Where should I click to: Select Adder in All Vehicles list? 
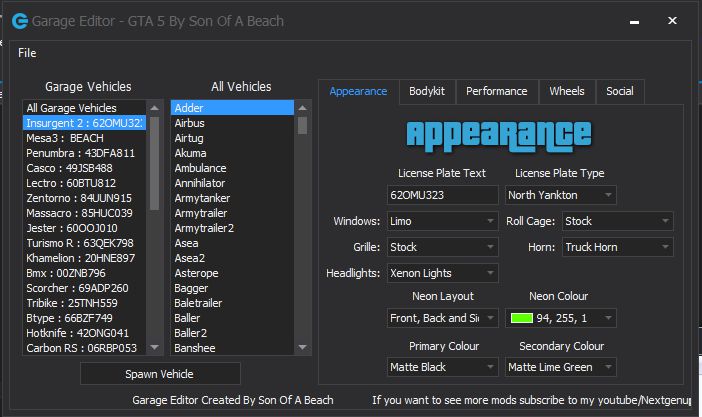coord(232,108)
